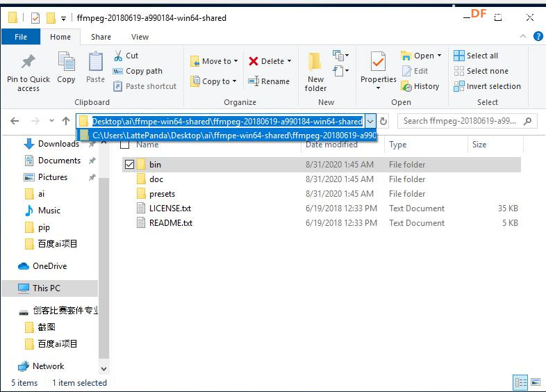Switch to the Home tab
The image size is (546, 392).
(x=60, y=37)
